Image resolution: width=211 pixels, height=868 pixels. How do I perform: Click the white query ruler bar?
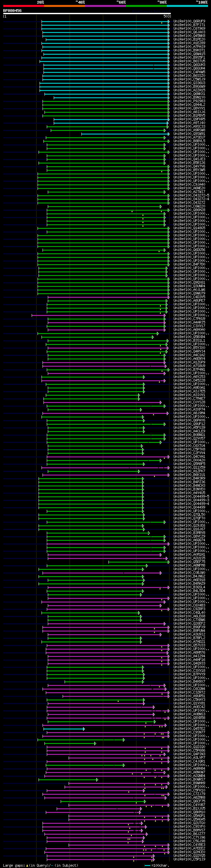(87, 14)
